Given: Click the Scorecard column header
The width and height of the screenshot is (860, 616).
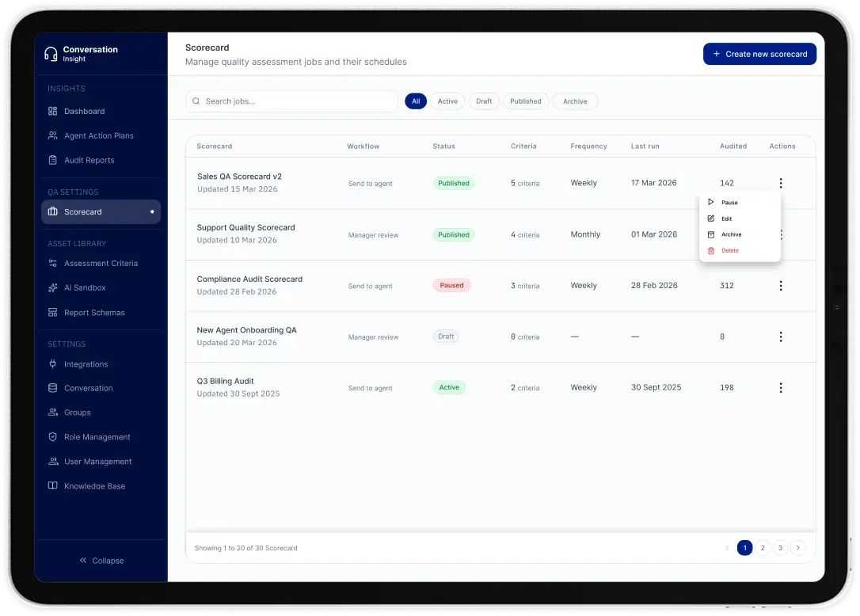Looking at the screenshot, I should pyautogui.click(x=215, y=146).
